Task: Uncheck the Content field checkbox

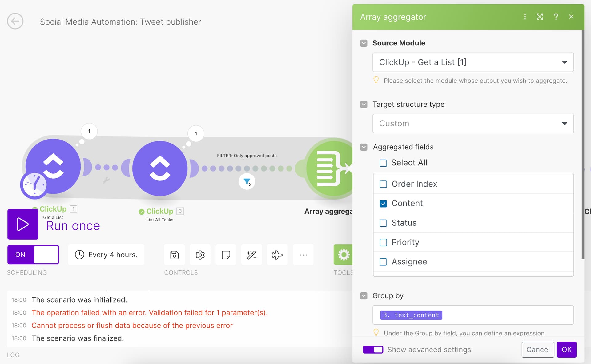Action: [x=383, y=204]
